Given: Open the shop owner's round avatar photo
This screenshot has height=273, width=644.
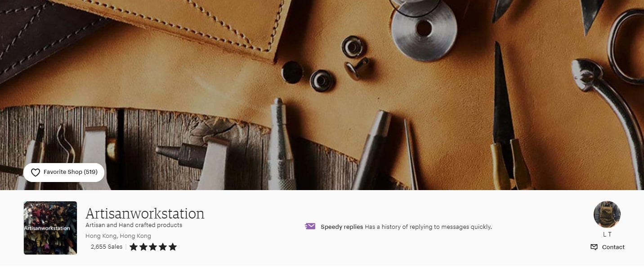Looking at the screenshot, I should click(607, 214).
